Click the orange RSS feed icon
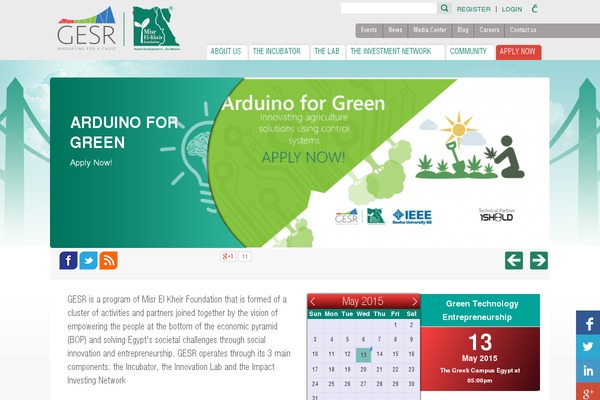 108,261
